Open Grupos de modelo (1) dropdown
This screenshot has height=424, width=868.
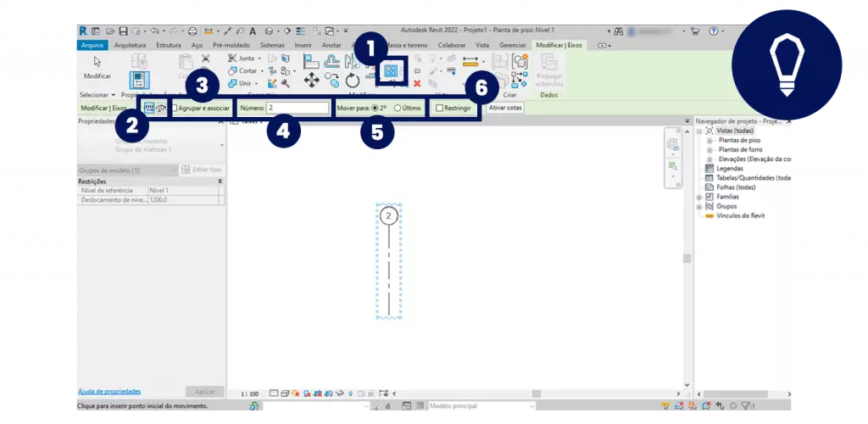tap(127, 170)
